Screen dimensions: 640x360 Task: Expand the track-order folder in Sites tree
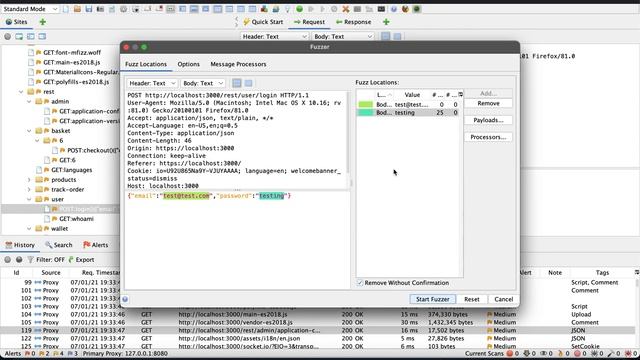(x=29, y=189)
